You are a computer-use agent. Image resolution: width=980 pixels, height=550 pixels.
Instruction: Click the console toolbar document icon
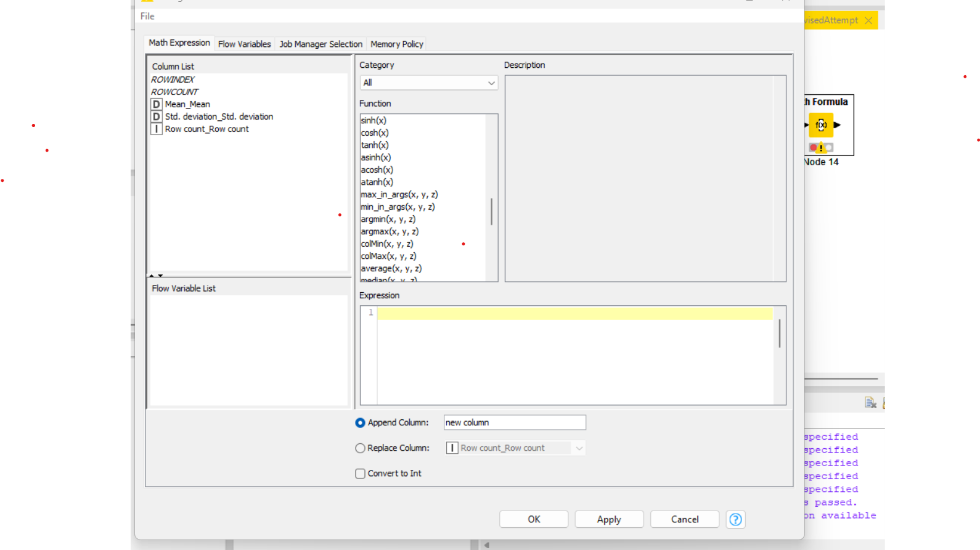(870, 403)
